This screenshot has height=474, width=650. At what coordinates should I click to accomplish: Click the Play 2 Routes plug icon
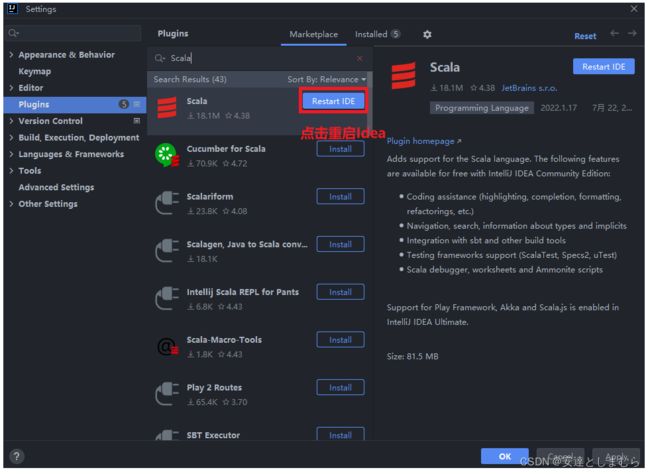(167, 394)
